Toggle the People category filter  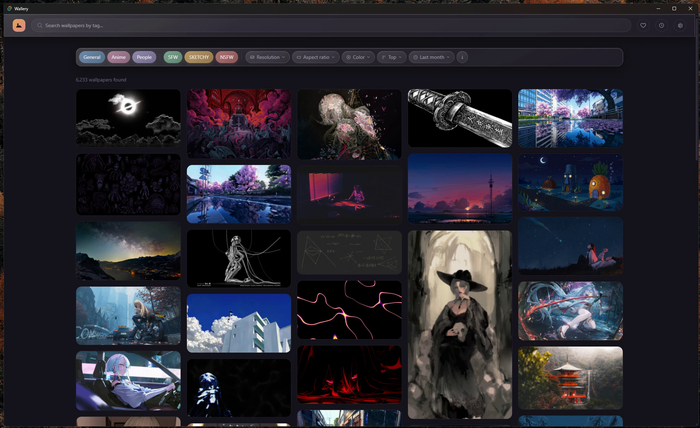[144, 57]
